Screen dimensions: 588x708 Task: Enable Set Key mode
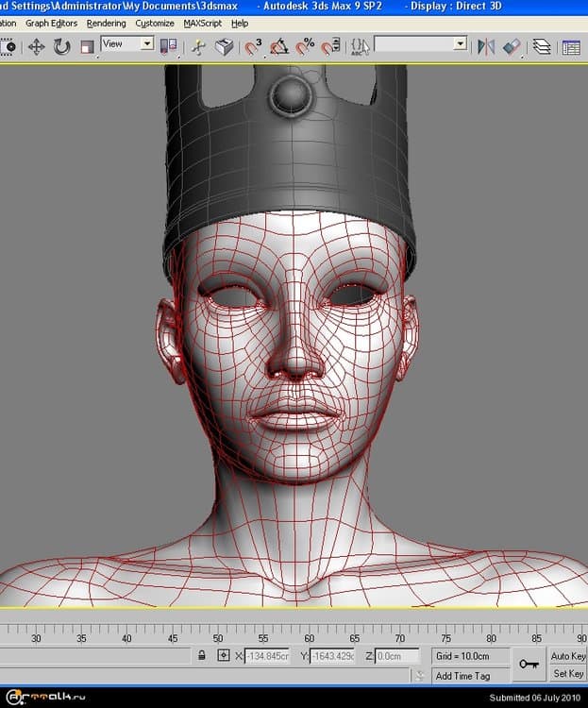[x=568, y=673]
